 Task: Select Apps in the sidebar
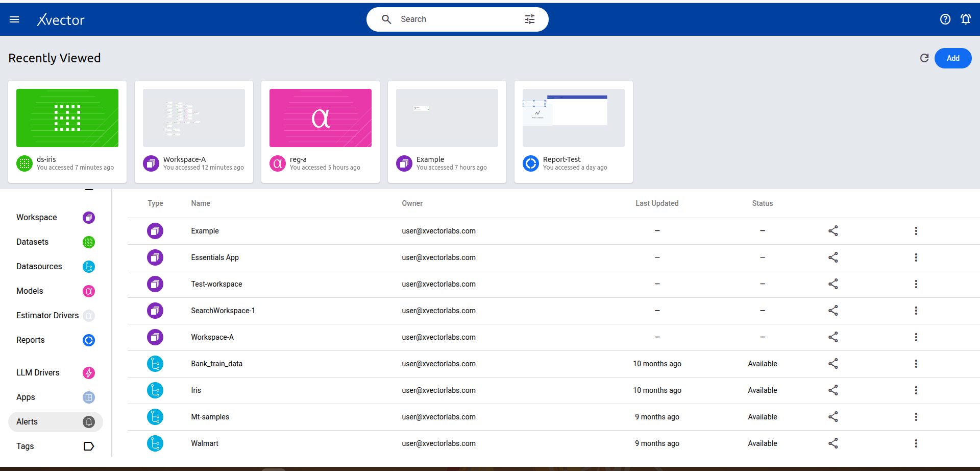tap(56, 397)
